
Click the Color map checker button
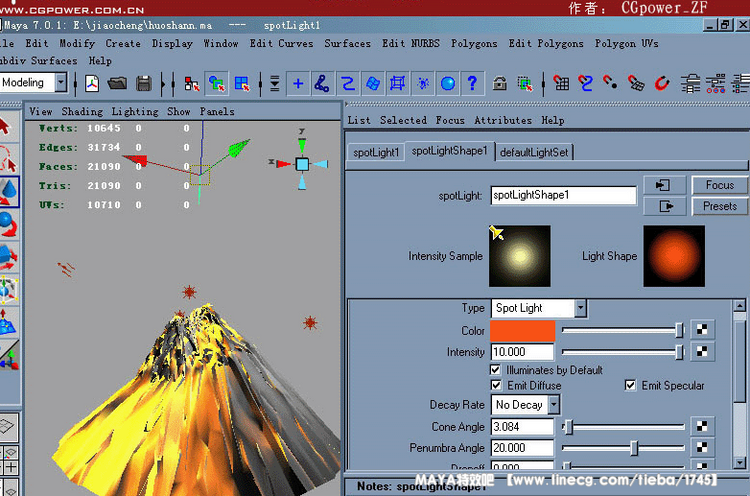tap(702, 330)
